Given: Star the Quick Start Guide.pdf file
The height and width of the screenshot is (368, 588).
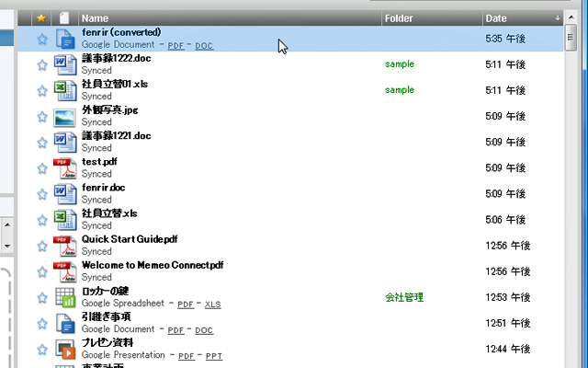Looking at the screenshot, I should coord(42,246).
